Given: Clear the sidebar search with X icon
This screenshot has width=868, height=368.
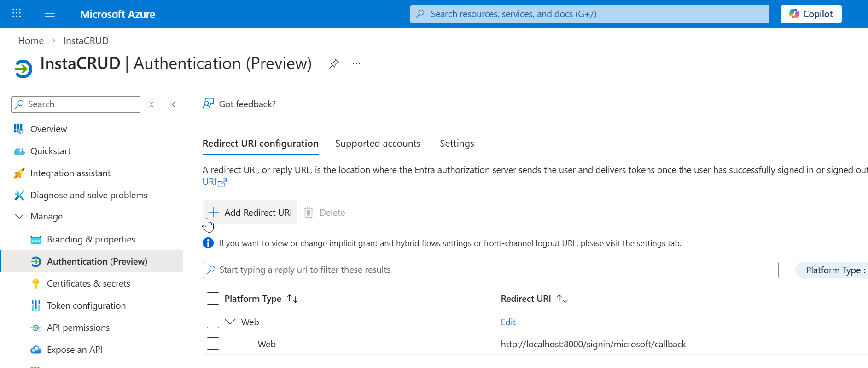Looking at the screenshot, I should click(x=151, y=104).
